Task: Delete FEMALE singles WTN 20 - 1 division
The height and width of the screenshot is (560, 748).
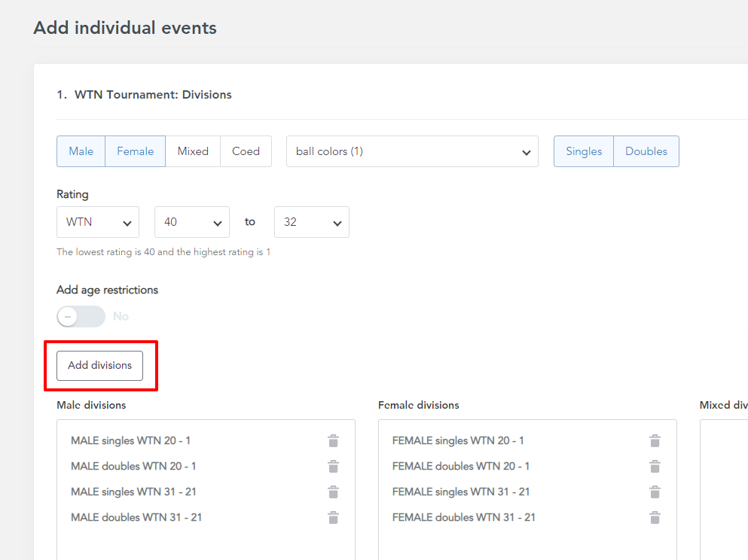Action: pyautogui.click(x=655, y=441)
